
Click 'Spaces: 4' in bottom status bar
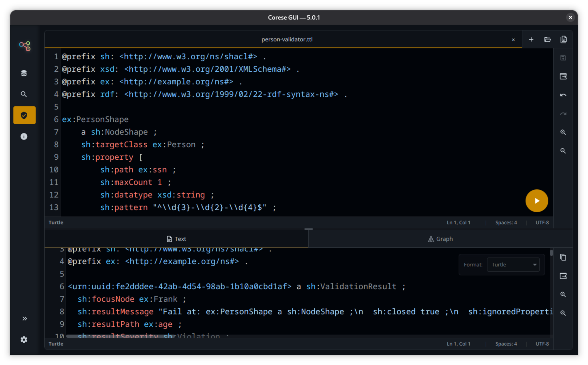pyautogui.click(x=506, y=344)
